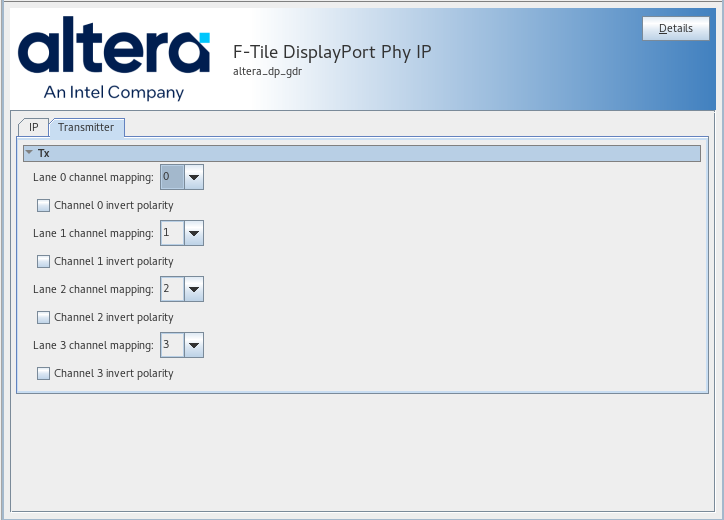Click the Channel 2 invert polarity label

tap(114, 317)
